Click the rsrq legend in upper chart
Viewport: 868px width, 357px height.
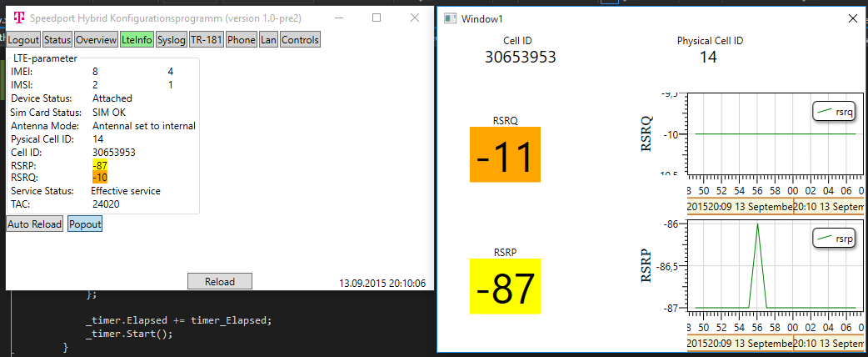[835, 112]
